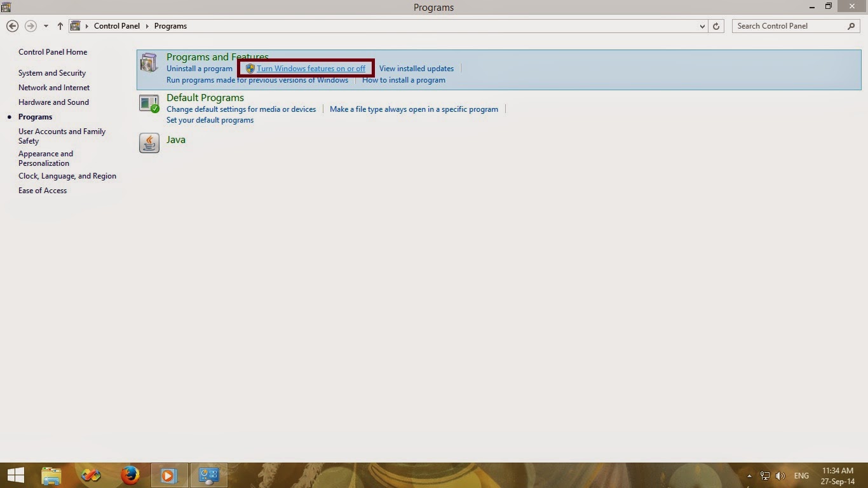The height and width of the screenshot is (488, 868).
Task: Refresh the Control Panel view
Action: click(x=716, y=26)
